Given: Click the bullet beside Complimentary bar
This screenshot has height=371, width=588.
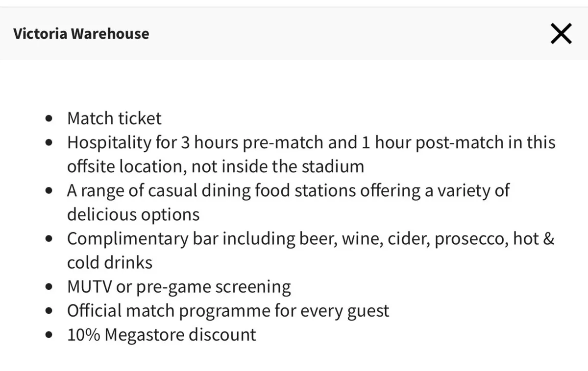Looking at the screenshot, I should coord(49,238).
